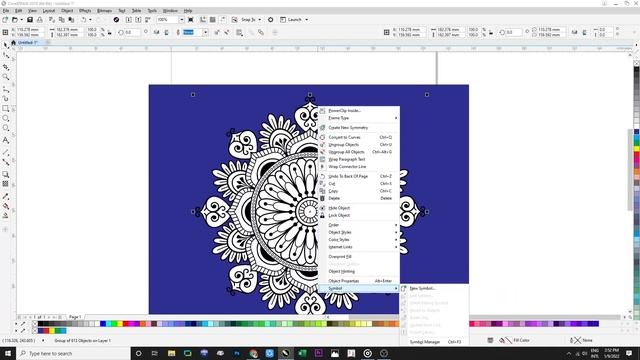Click the taskbar search box
Screen dimensions: 640x360
click(73, 353)
